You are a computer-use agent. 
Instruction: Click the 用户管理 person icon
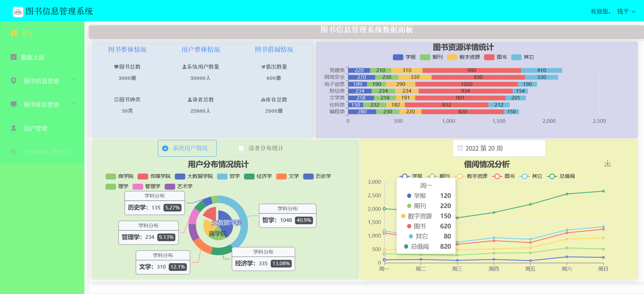coord(14,128)
